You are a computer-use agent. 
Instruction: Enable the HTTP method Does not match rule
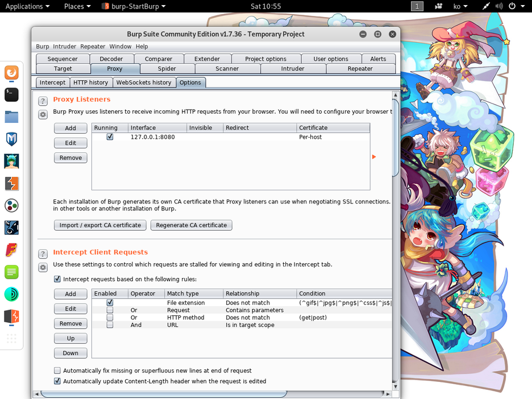[x=110, y=317]
